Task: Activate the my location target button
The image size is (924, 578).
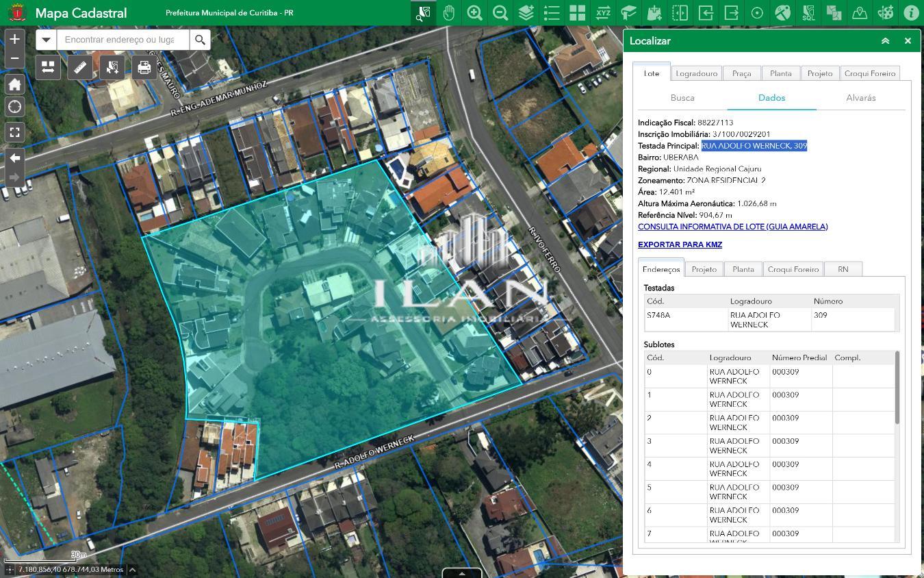Action: tap(14, 107)
